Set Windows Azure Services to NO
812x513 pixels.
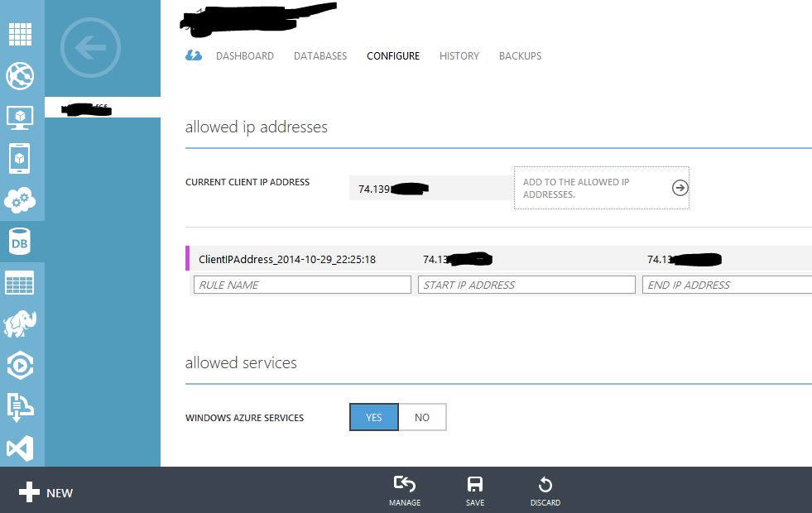click(x=422, y=418)
